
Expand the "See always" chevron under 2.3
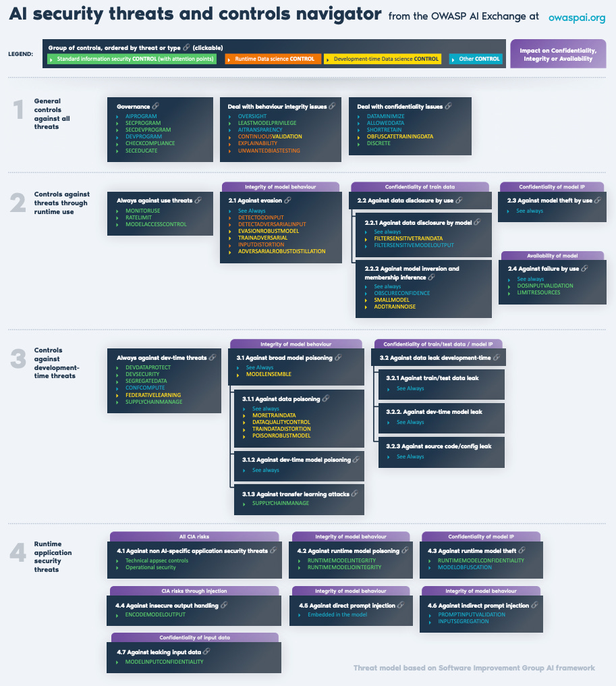[508, 210]
